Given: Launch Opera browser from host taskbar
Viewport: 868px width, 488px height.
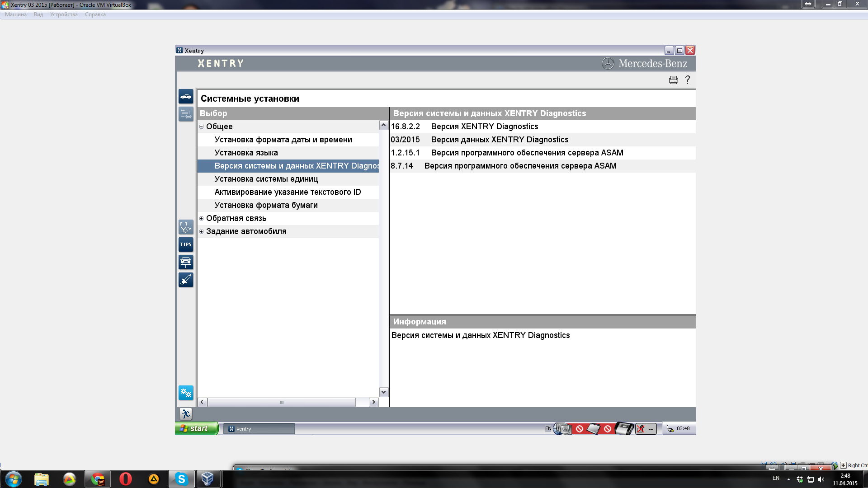Looking at the screenshot, I should [x=126, y=479].
